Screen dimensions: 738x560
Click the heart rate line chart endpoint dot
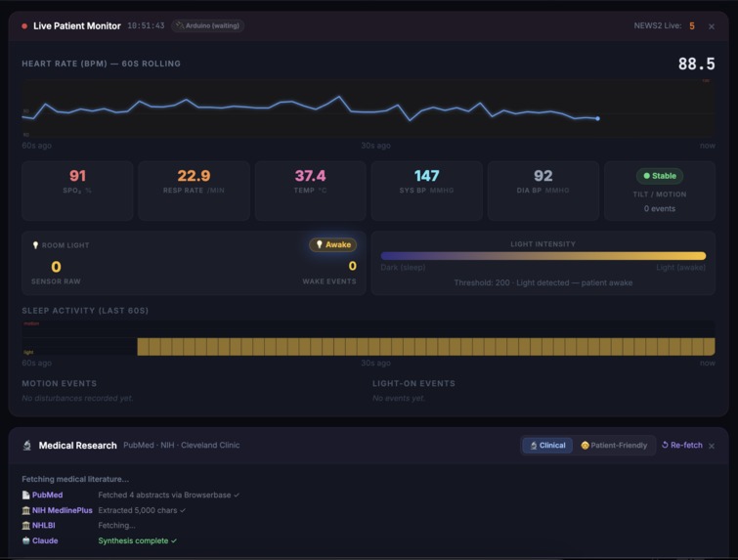pos(598,118)
